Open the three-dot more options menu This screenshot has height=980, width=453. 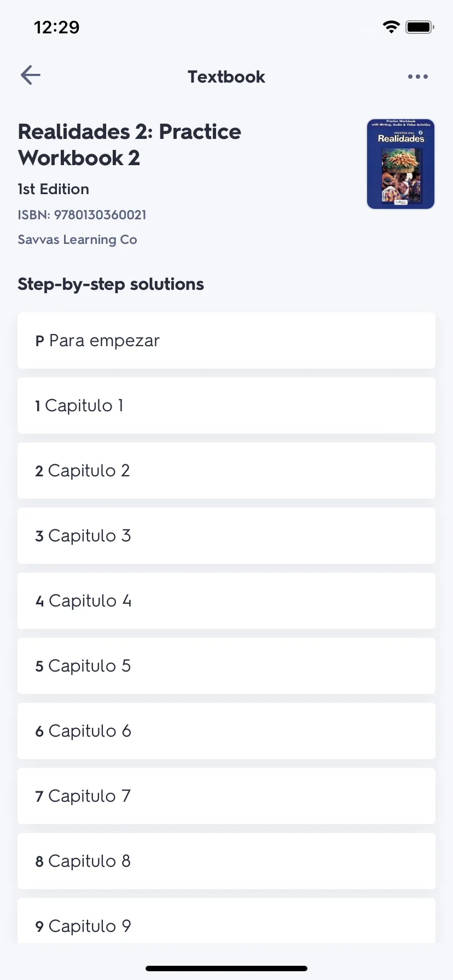[418, 77]
